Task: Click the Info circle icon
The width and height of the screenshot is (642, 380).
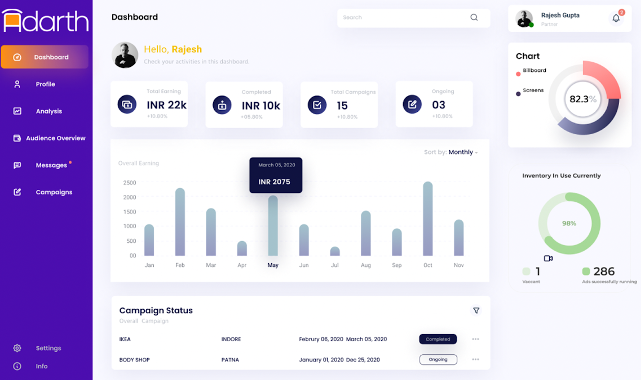Action: pyautogui.click(x=17, y=366)
